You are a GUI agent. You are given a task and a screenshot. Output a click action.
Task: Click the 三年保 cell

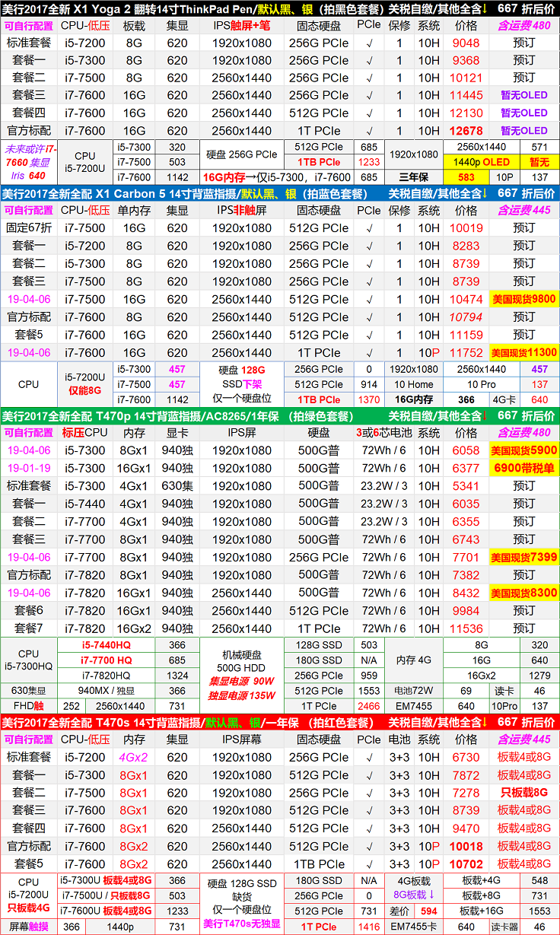click(x=414, y=177)
